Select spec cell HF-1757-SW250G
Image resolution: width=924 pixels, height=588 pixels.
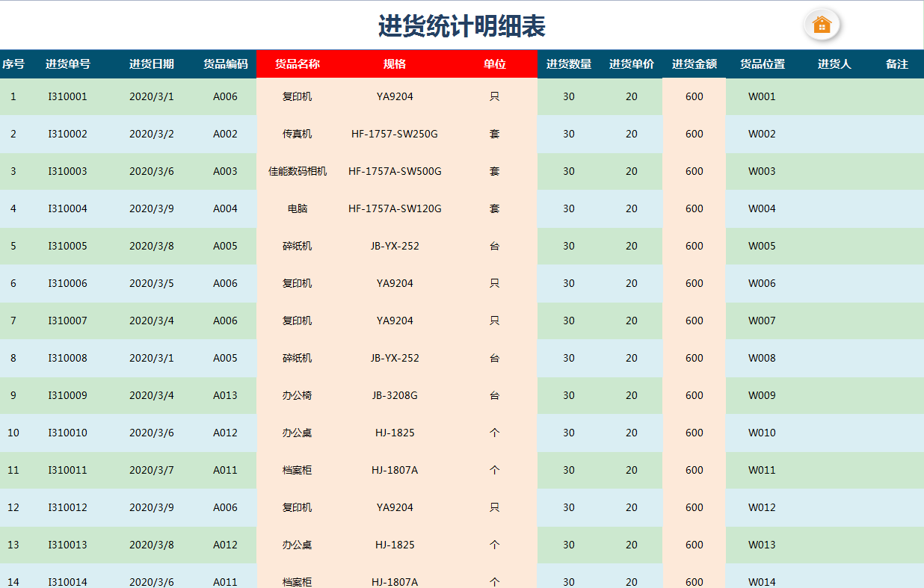pyautogui.click(x=395, y=134)
